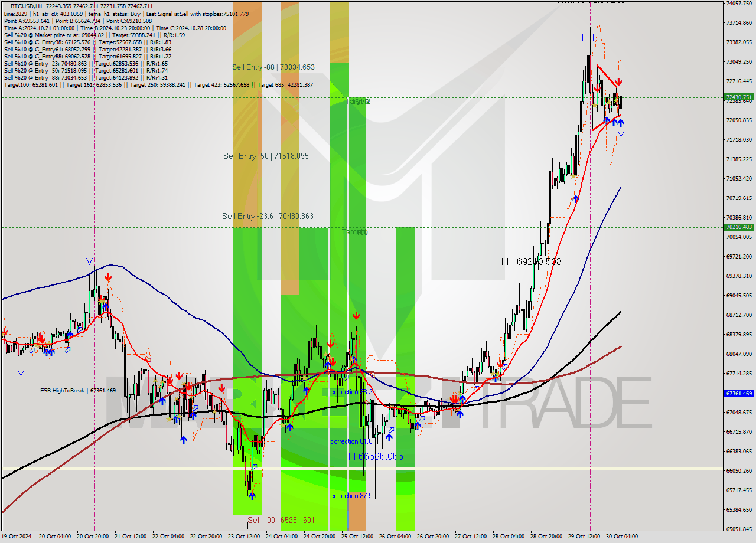Click 70719.670 on the price axis

click(x=739, y=198)
